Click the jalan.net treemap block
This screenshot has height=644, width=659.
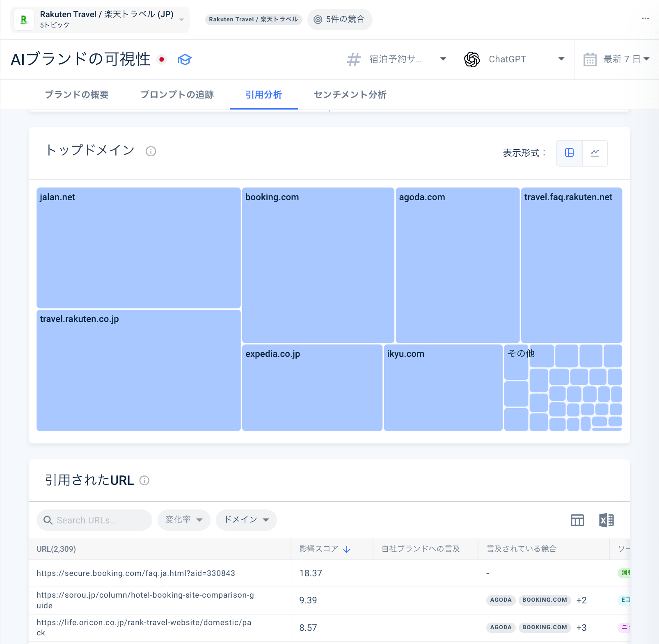[139, 248]
